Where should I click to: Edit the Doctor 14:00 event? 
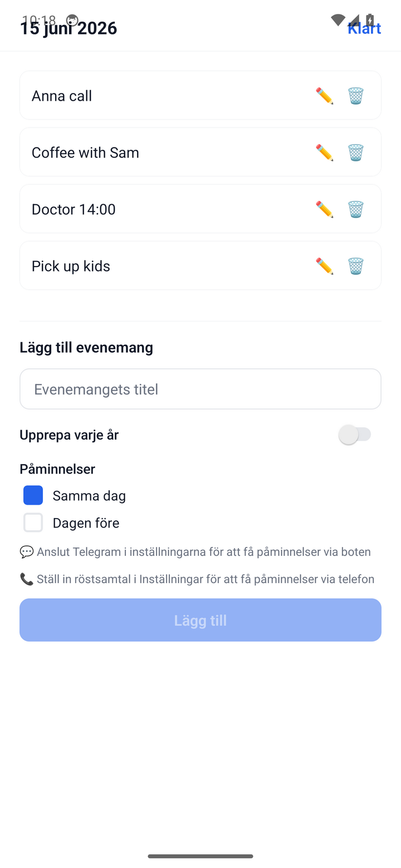[324, 209]
